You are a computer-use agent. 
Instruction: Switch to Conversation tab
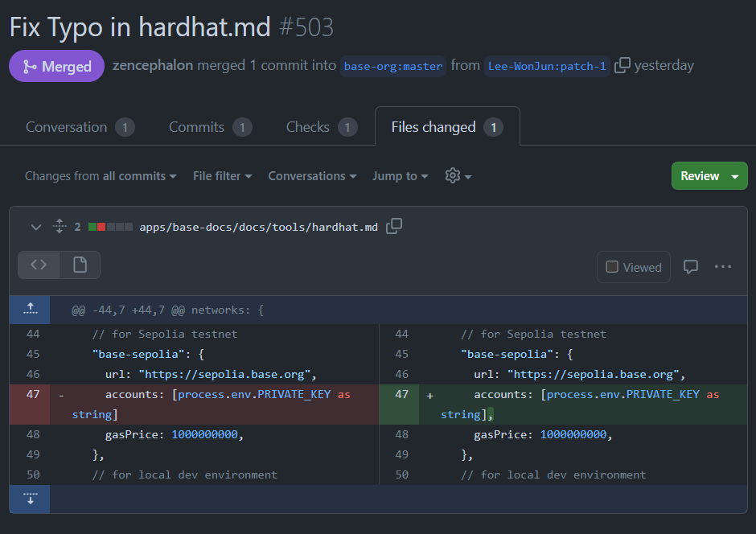(x=80, y=127)
